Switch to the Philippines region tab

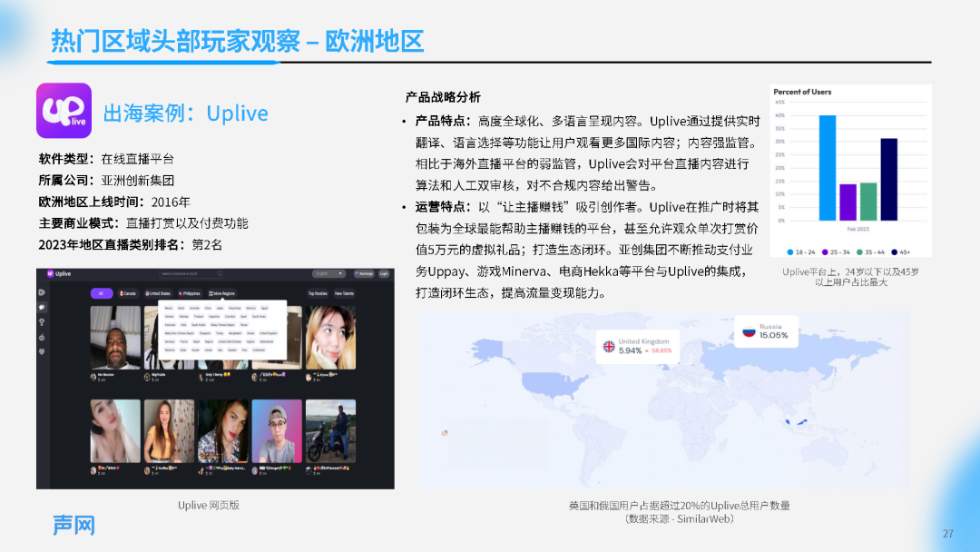coord(190,293)
